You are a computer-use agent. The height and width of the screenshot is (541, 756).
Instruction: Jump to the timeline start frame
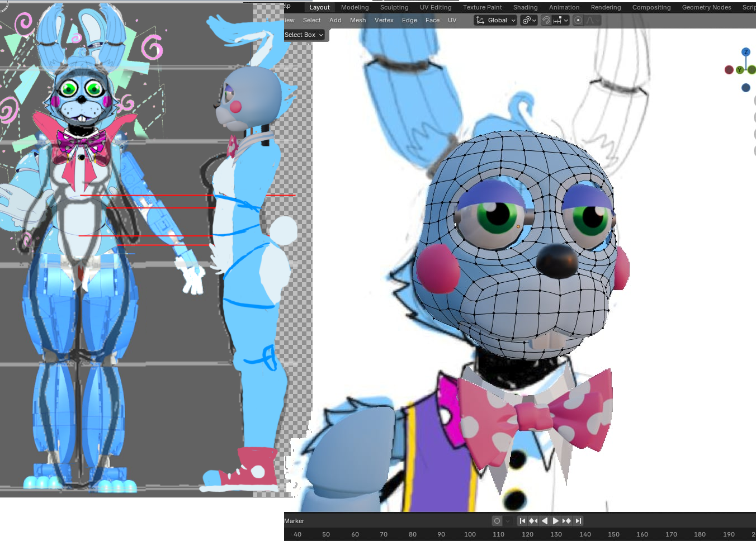522,521
